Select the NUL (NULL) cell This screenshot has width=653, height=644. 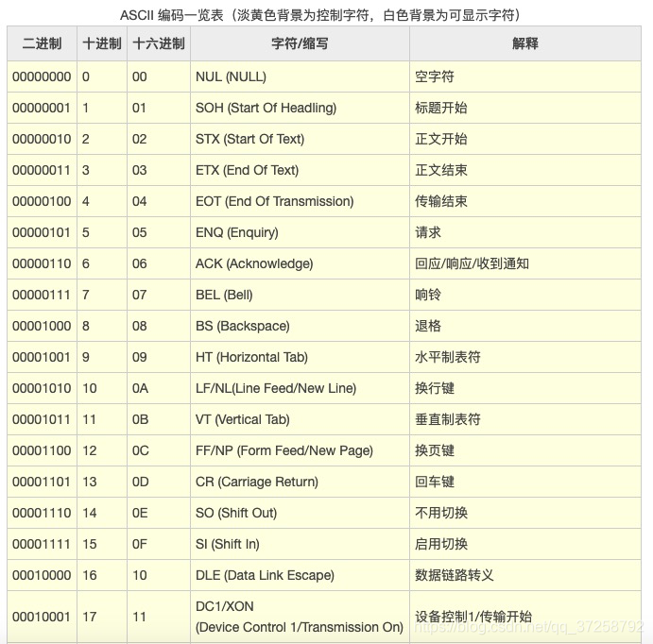300,76
